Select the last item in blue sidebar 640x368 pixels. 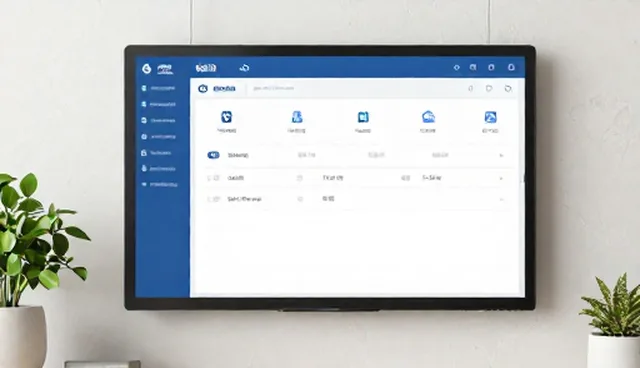[x=160, y=184]
